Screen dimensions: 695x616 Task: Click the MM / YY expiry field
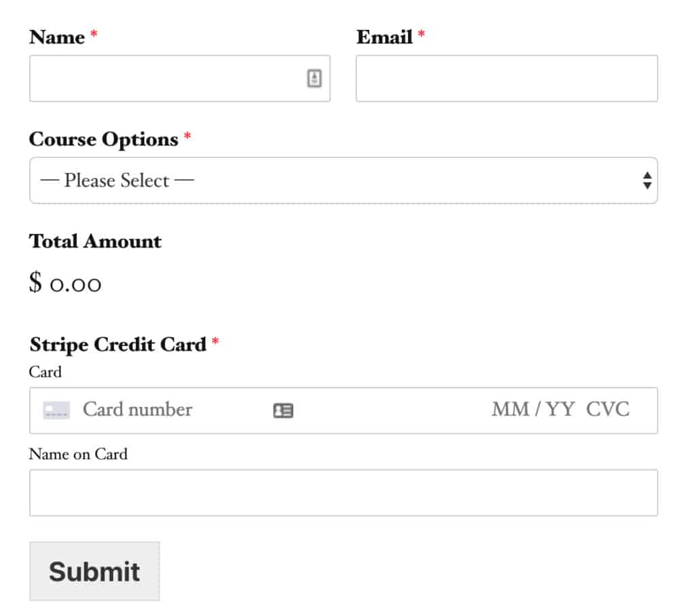533,409
